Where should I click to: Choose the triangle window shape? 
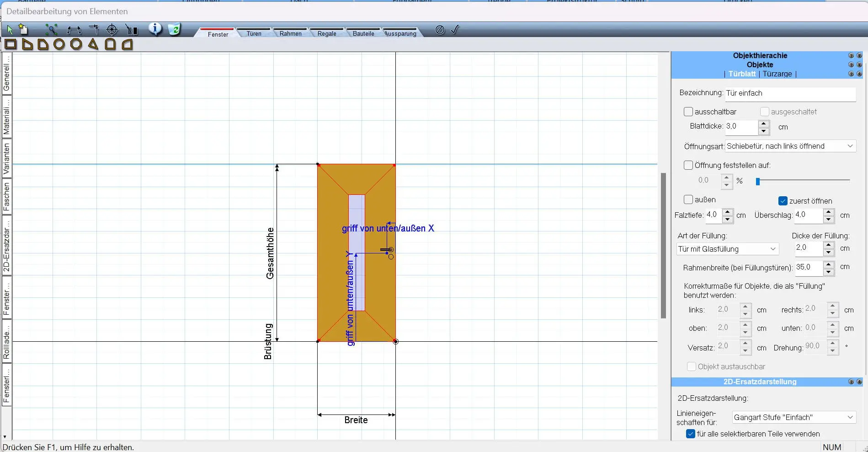coord(93,44)
